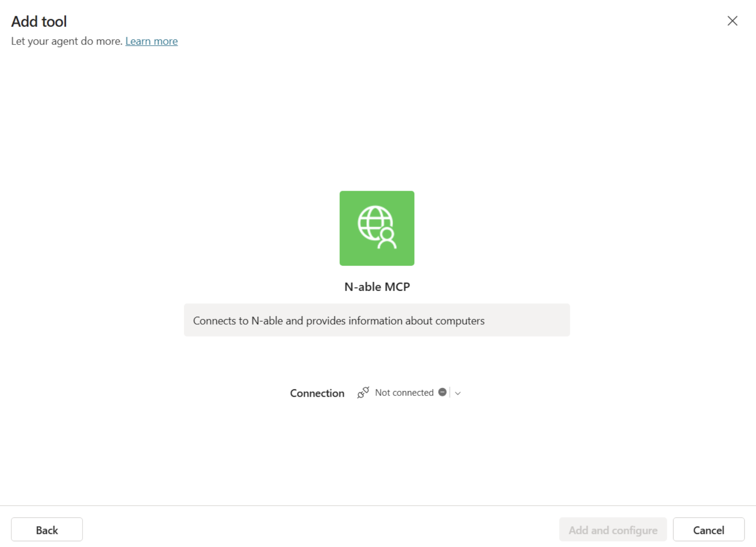
Task: Click the green N-able MCP tool icon
Action: click(376, 228)
